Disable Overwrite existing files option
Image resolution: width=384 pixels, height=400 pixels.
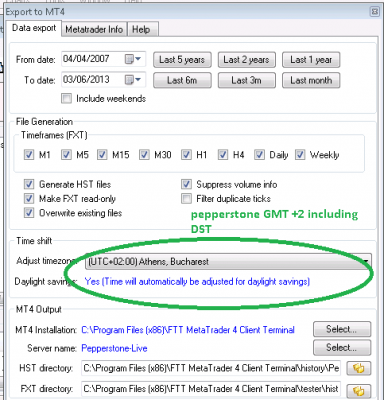click(x=29, y=213)
